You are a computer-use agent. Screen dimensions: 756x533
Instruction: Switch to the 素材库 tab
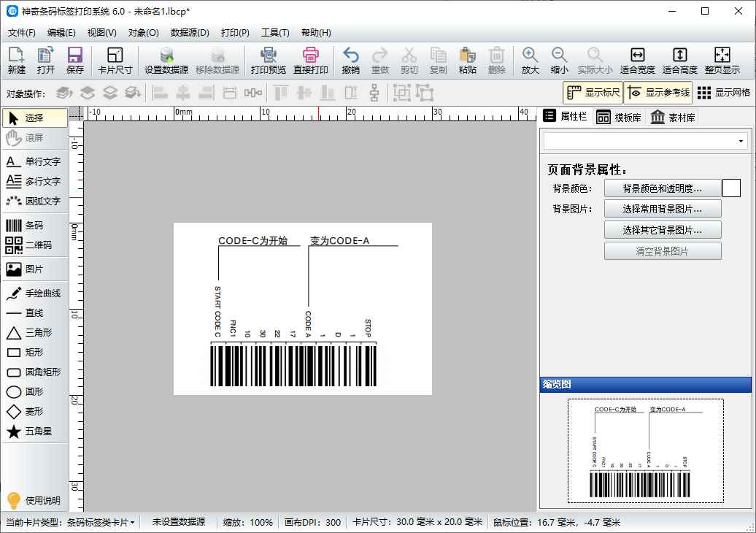(673, 118)
